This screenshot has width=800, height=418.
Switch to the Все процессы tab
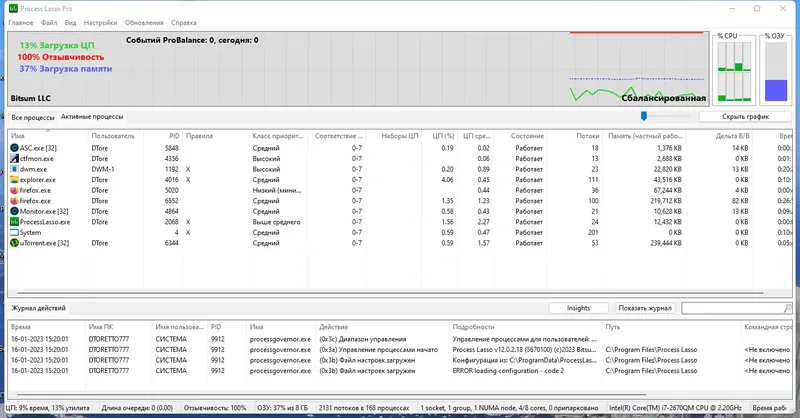tap(33, 117)
